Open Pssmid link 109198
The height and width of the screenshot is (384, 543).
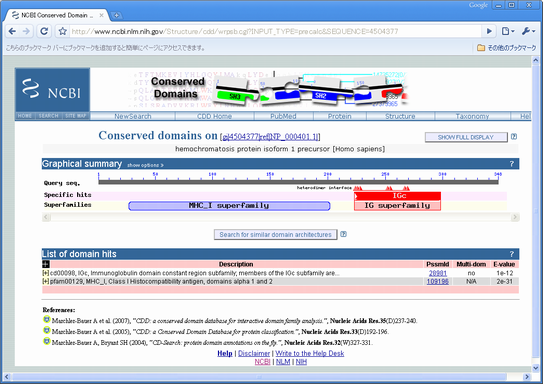coord(438,282)
